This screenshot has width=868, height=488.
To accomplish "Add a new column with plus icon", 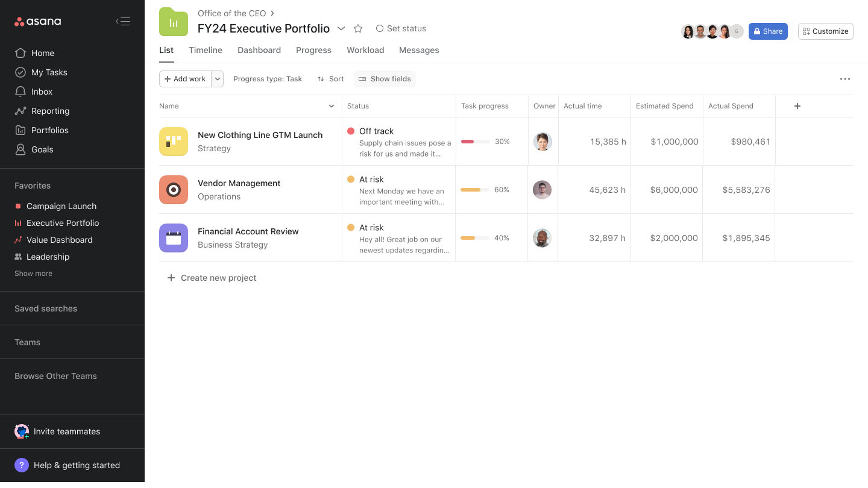I will (x=797, y=106).
